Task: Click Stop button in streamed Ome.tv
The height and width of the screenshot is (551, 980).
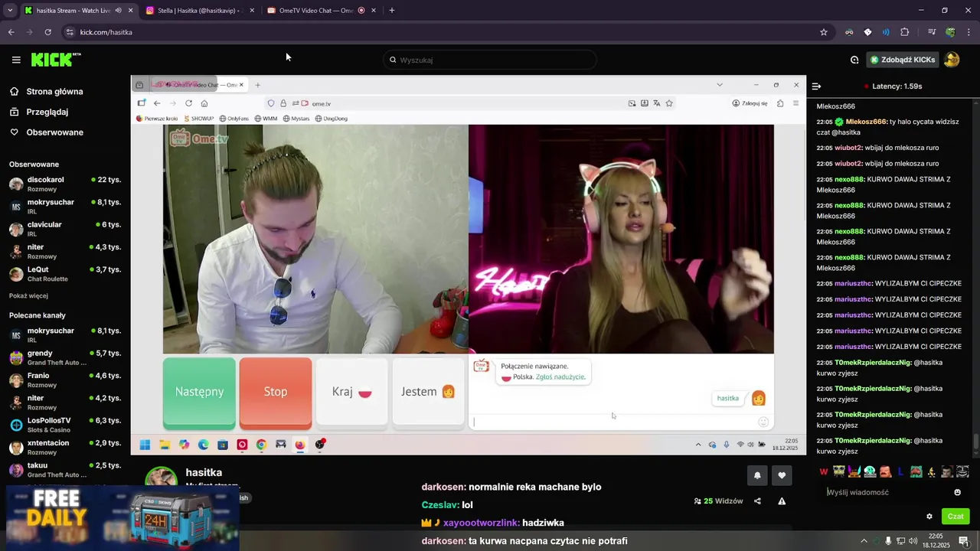Action: click(276, 392)
